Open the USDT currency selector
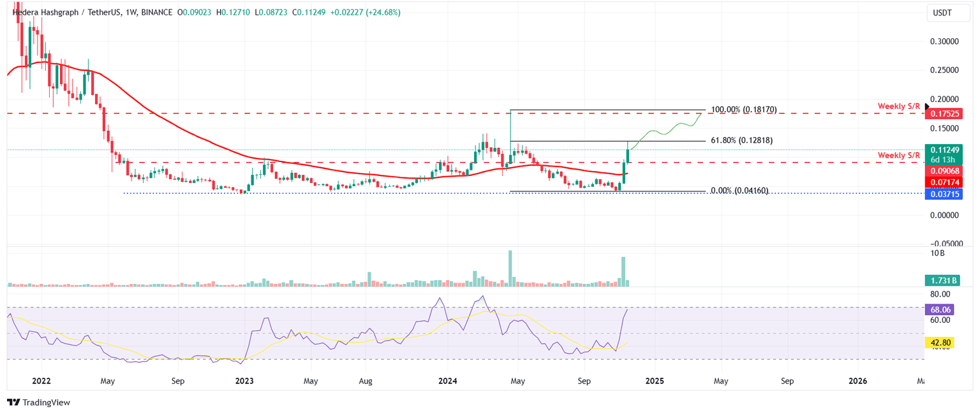 948,12
